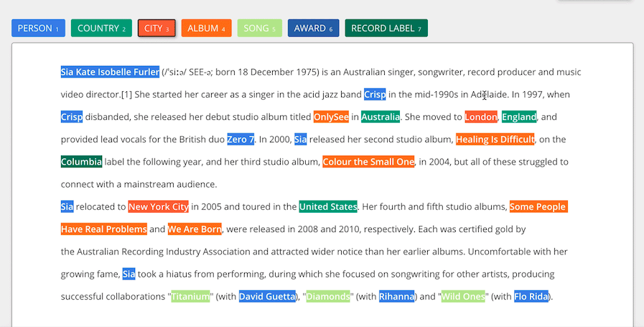Screen dimensions: 644x327
Task: Select the PERSON label button
Action: coord(38,28)
